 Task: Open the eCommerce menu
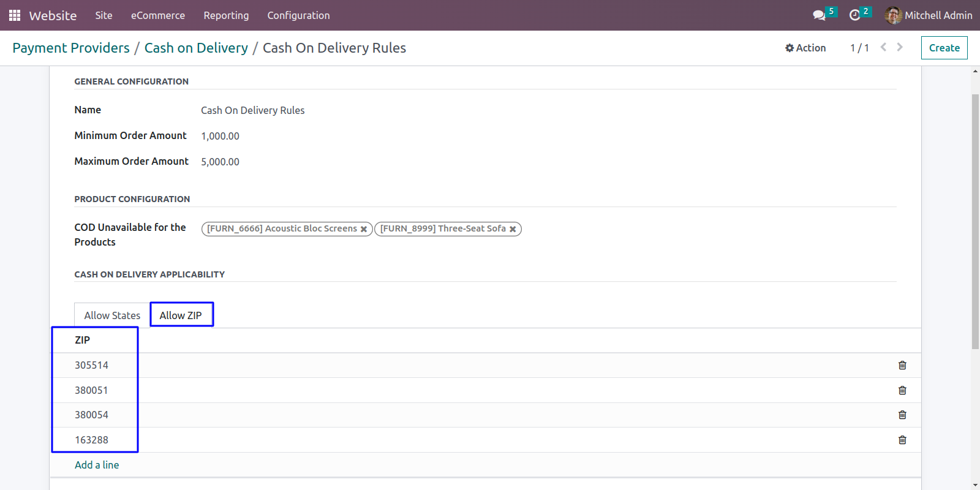click(x=158, y=15)
